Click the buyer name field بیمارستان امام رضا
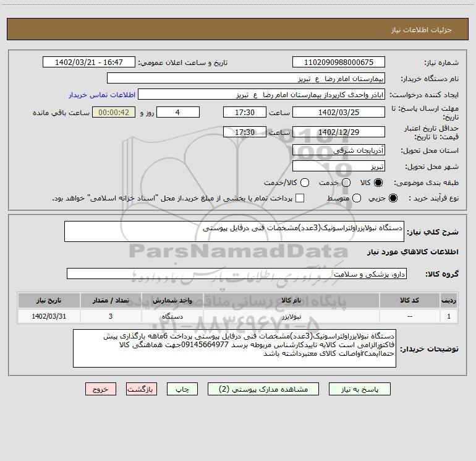Viewport: 476px width, 461px height. click(x=246, y=78)
